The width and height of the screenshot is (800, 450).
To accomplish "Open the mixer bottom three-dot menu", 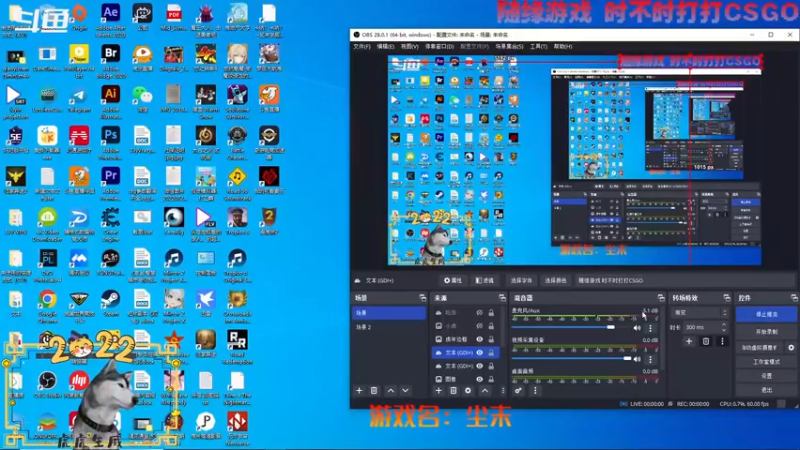I will 535,391.
